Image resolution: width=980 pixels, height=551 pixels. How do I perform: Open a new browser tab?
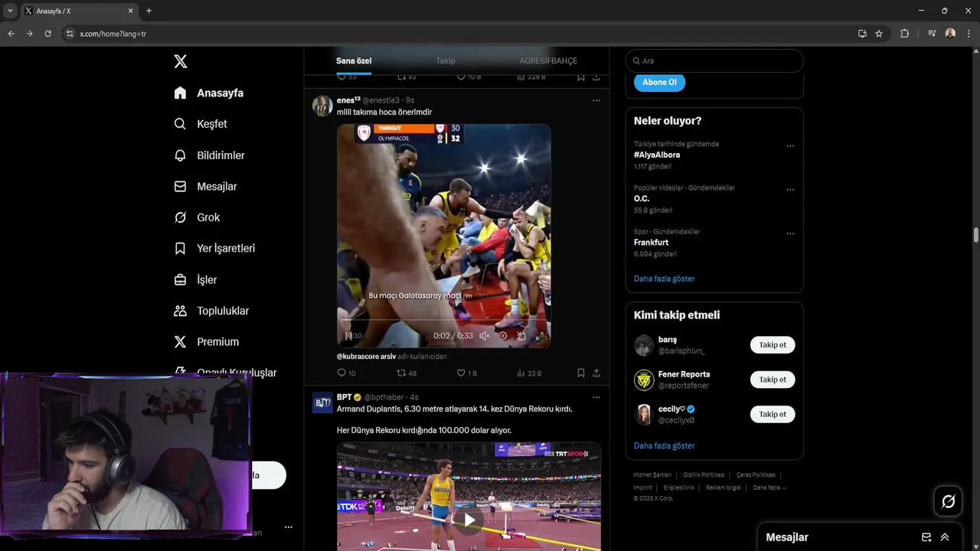coord(149,11)
